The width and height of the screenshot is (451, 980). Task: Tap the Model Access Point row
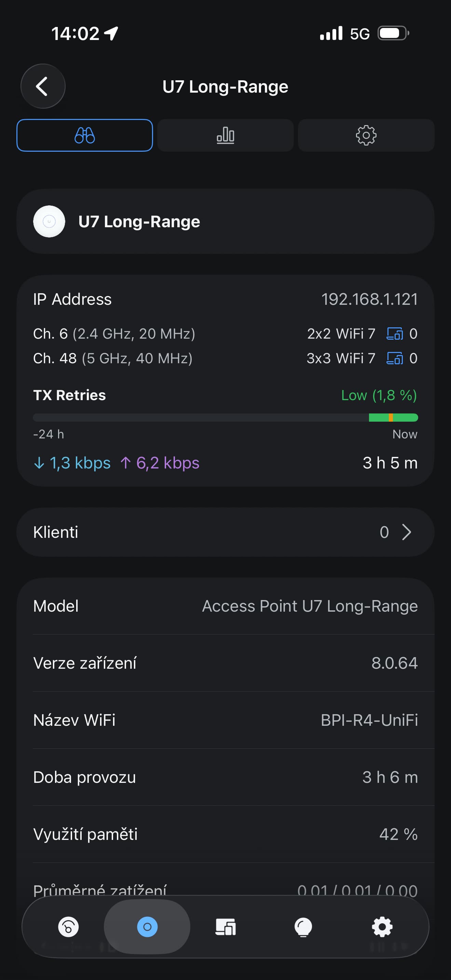coord(225,606)
